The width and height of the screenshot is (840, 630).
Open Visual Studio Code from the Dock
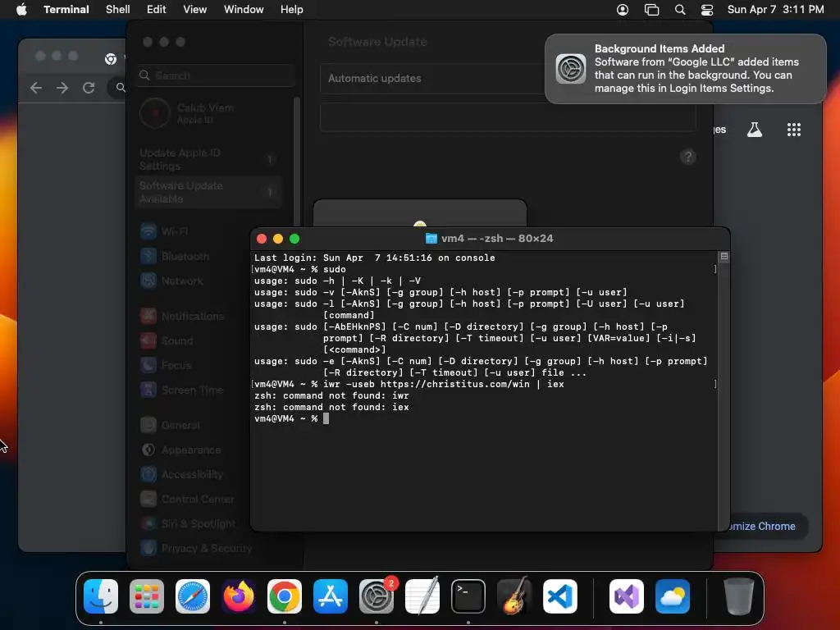559,596
